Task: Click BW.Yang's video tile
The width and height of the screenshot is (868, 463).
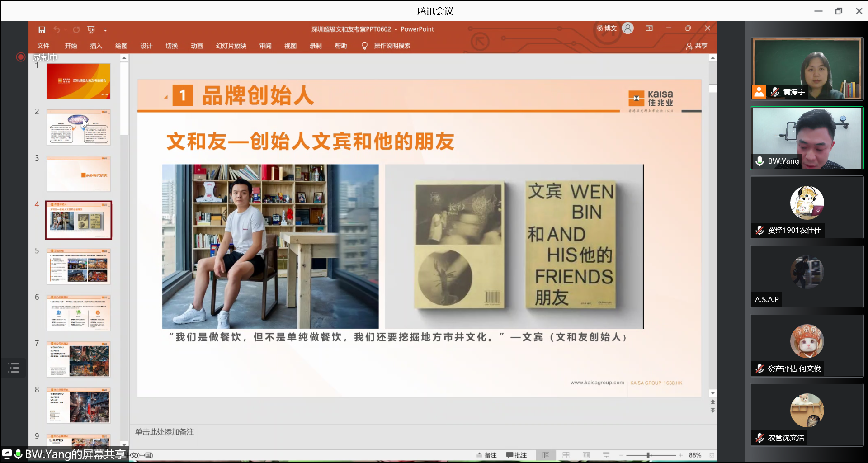Action: pos(807,138)
